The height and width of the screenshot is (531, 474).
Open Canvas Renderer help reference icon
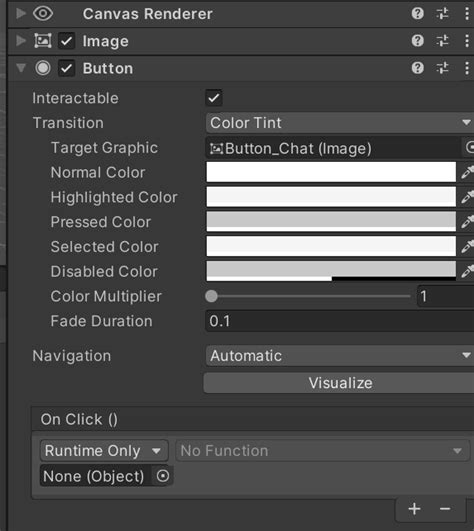417,14
